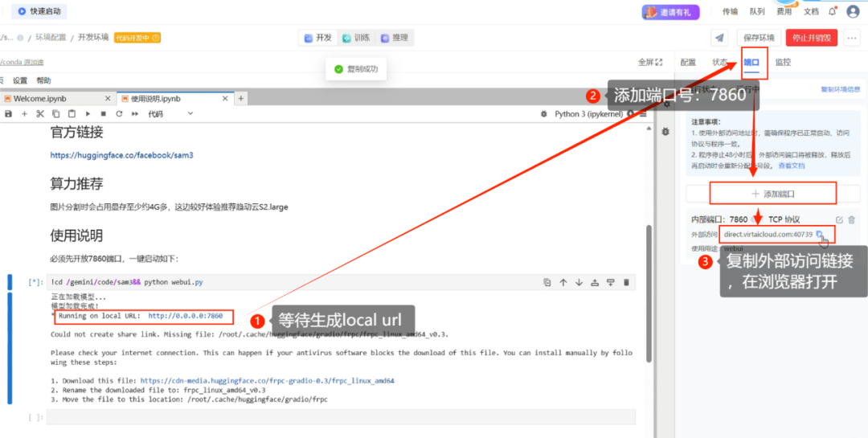Open 队列 in the top navigation
The image size is (868, 438).
click(x=757, y=11)
